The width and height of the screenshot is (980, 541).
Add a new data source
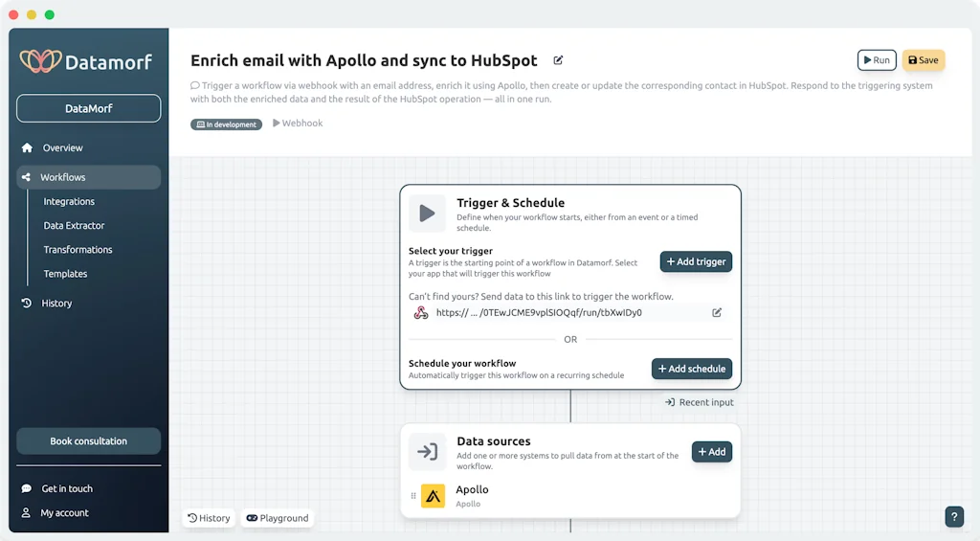(711, 452)
